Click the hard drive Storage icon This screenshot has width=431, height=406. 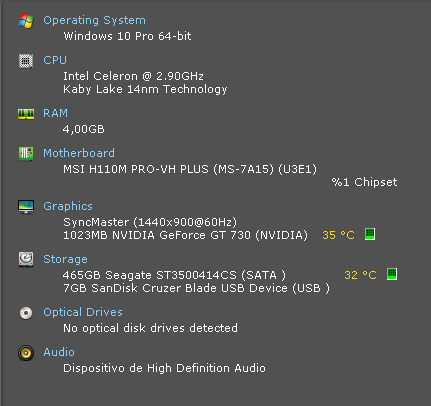[26, 259]
